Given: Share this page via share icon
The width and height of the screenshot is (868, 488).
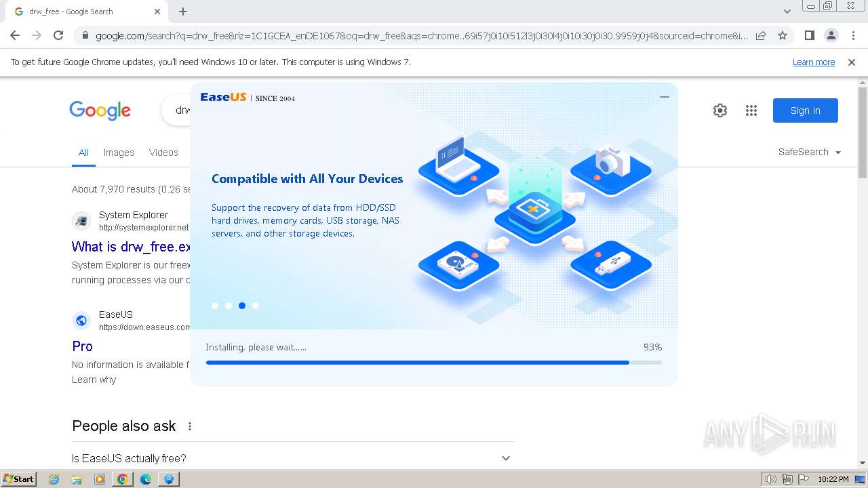Looking at the screenshot, I should (761, 35).
